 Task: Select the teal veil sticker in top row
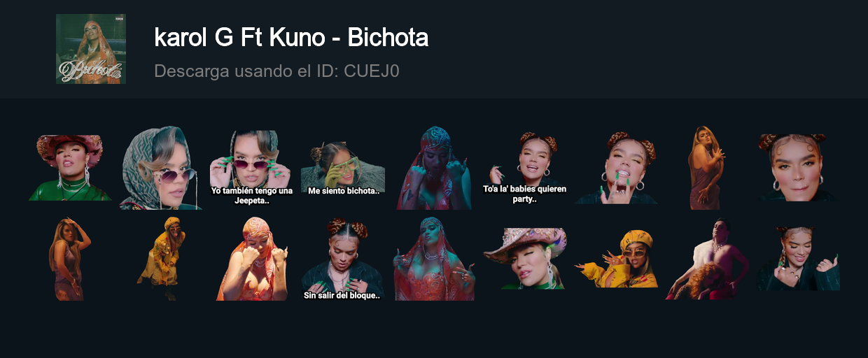[434, 168]
